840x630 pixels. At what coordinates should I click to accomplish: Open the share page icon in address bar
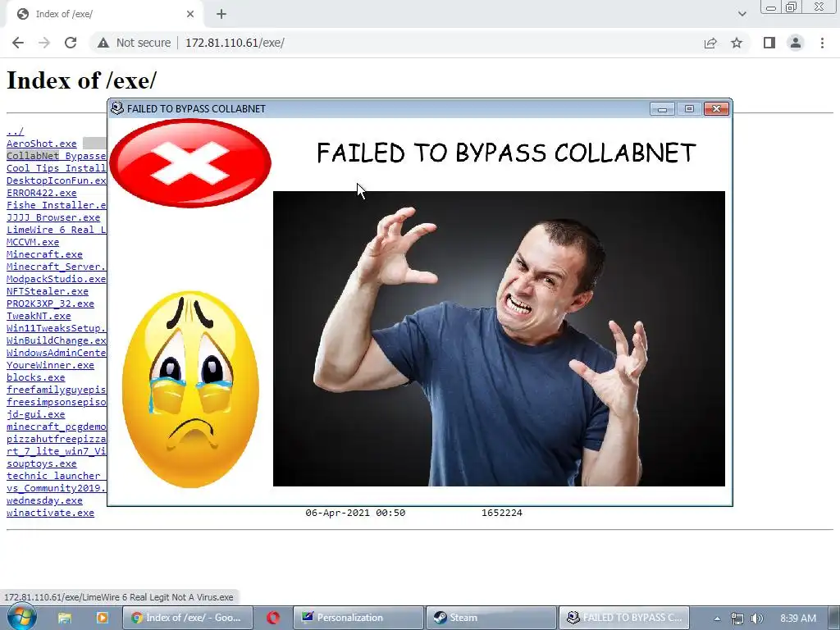coord(710,43)
